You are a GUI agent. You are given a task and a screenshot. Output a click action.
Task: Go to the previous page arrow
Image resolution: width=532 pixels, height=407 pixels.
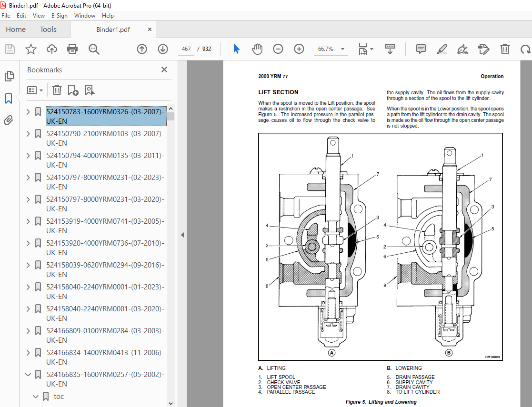click(x=142, y=49)
